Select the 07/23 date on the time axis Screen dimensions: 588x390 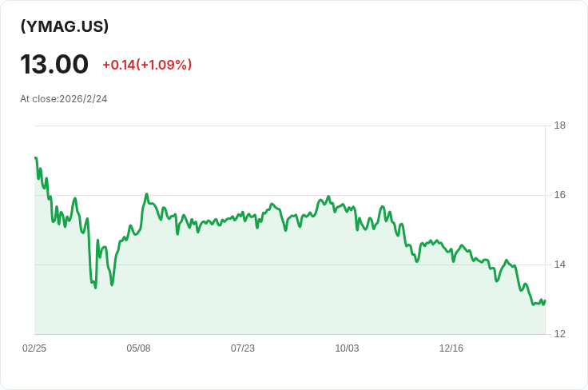(243, 348)
